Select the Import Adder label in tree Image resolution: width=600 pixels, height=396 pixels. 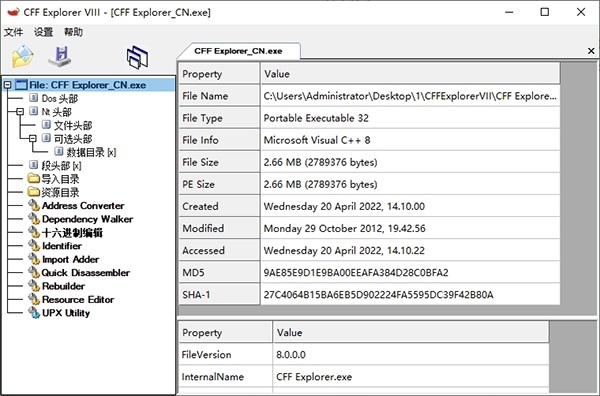point(70,259)
